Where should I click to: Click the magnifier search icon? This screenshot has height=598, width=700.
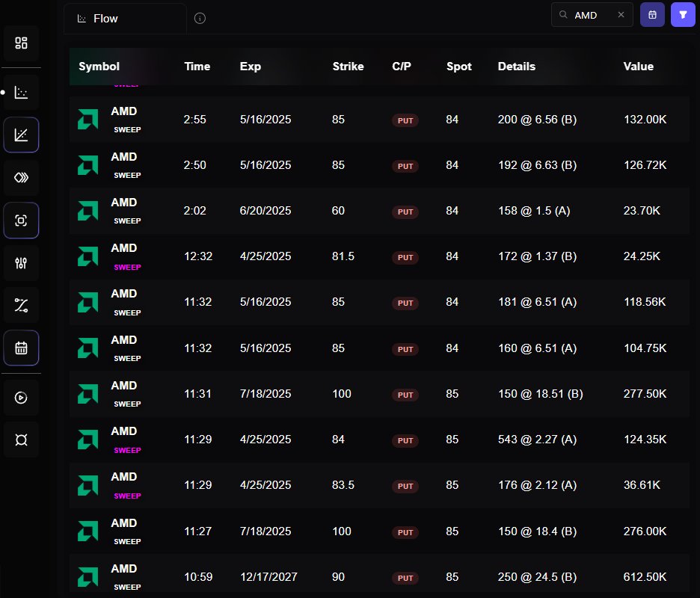point(563,15)
